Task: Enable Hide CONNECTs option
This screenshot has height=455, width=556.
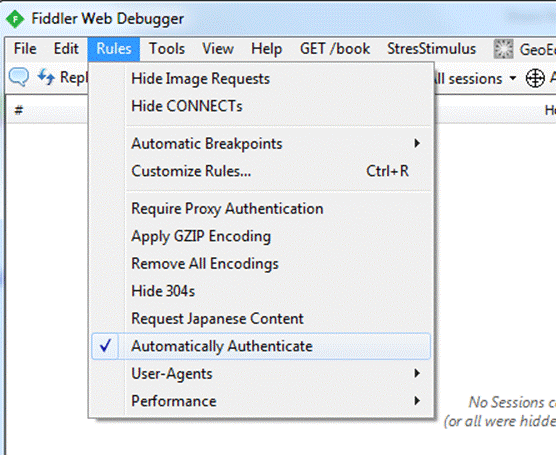Action: tap(261, 106)
